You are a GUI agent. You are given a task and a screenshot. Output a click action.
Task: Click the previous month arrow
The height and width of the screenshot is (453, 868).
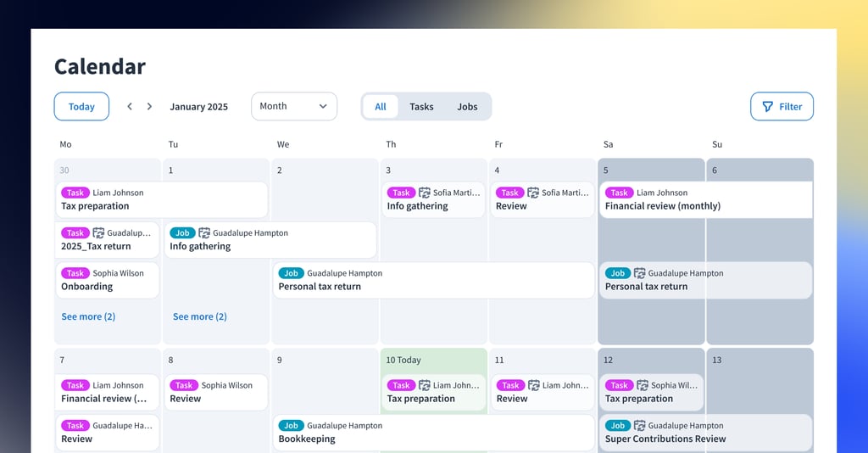point(130,107)
